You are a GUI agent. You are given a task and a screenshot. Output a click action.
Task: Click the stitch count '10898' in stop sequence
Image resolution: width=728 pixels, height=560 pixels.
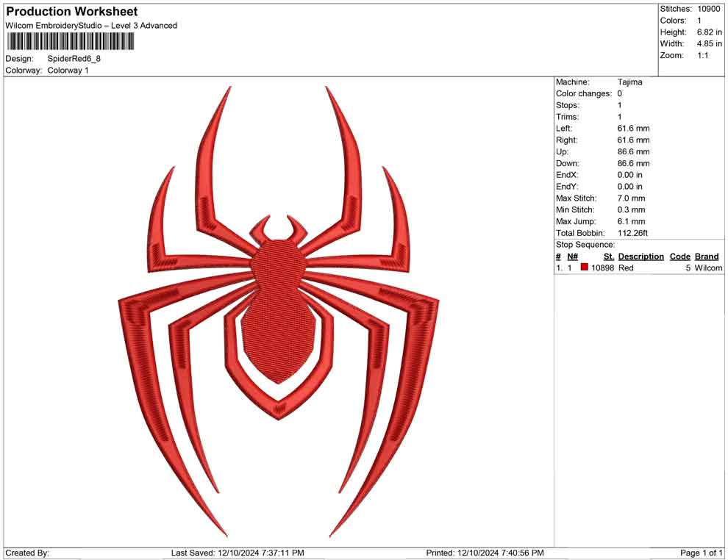point(602,268)
